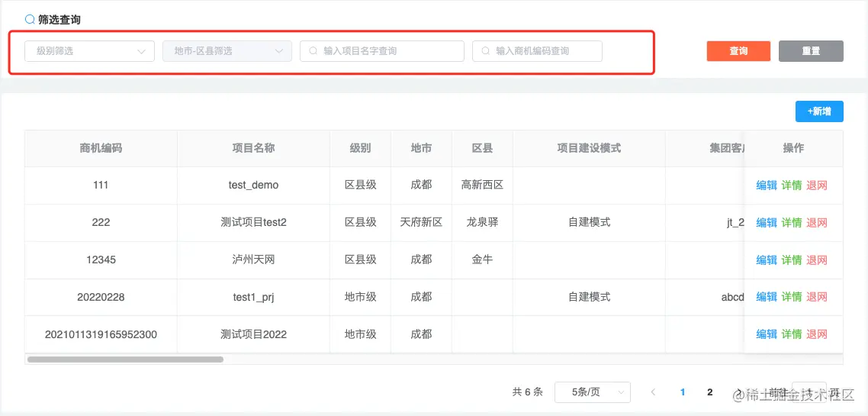Click the 区县 column header

click(x=482, y=148)
